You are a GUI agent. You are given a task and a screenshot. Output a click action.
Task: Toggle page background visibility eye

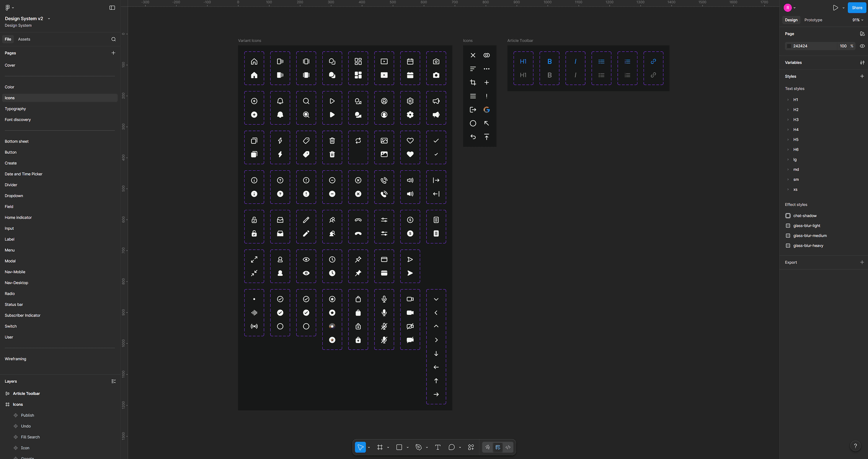(x=862, y=46)
